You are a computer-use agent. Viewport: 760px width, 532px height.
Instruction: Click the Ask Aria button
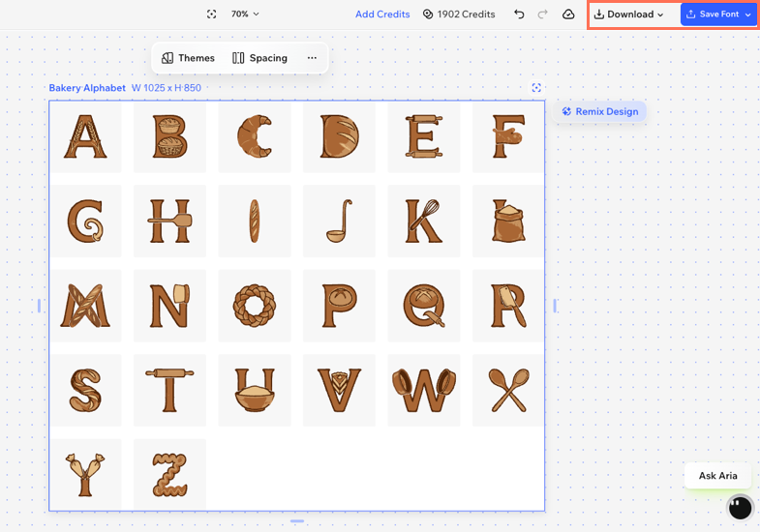717,475
